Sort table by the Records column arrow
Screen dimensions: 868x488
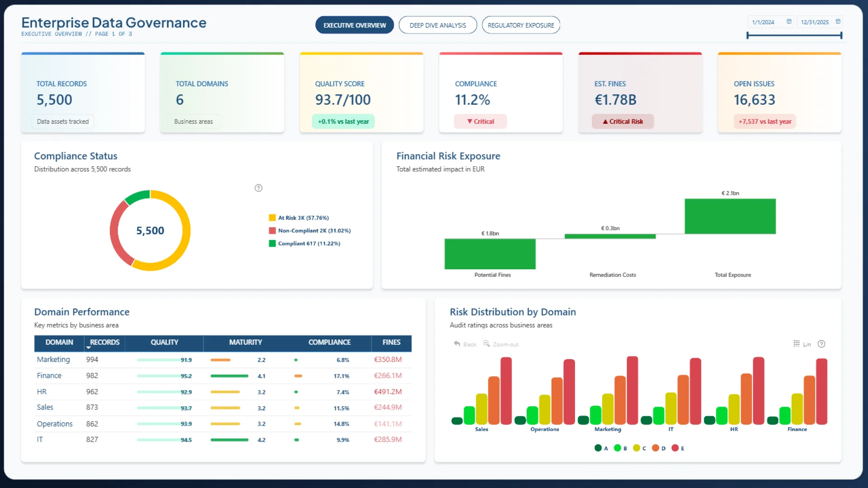pos(89,348)
